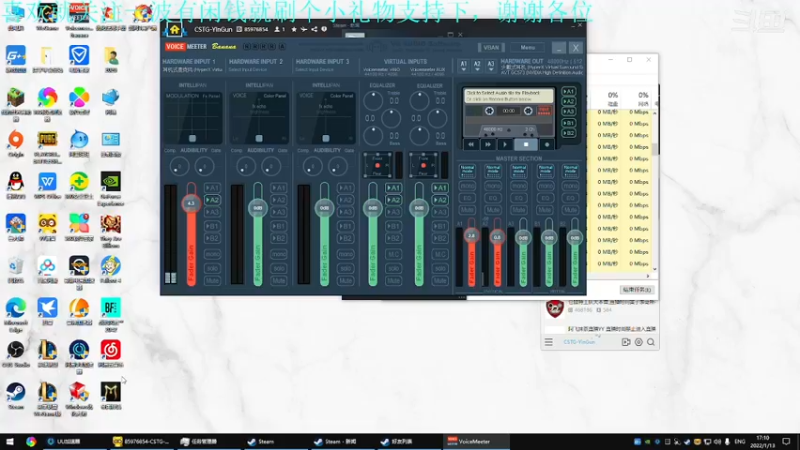The image size is (800, 450).
Task: Open the A2 hardware out device dropdown
Action: [x=477, y=66]
